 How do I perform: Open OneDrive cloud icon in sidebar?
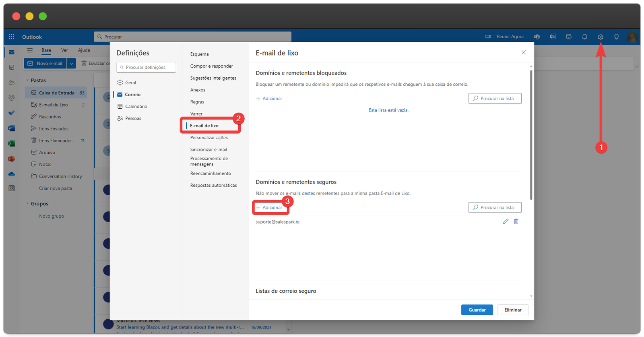[12, 174]
